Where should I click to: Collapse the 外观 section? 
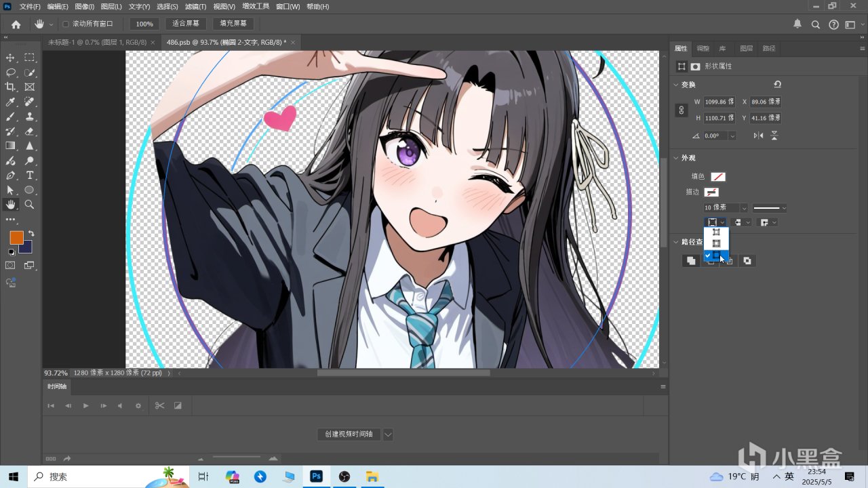675,158
